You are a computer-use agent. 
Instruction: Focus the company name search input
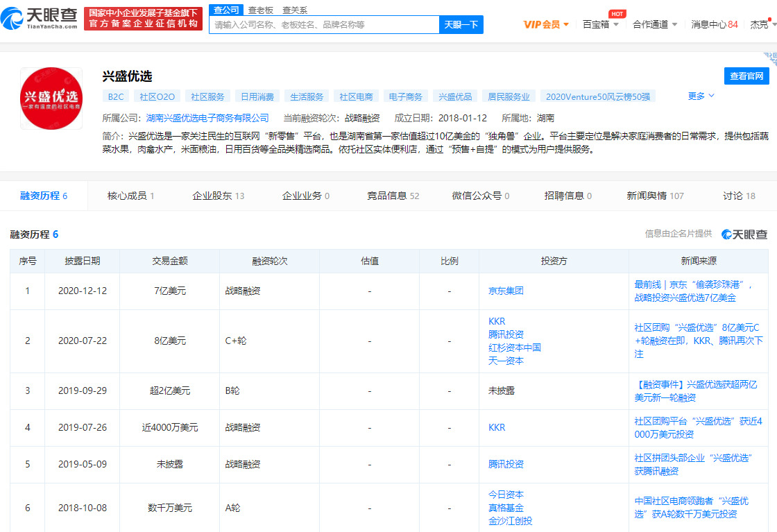pos(324,24)
